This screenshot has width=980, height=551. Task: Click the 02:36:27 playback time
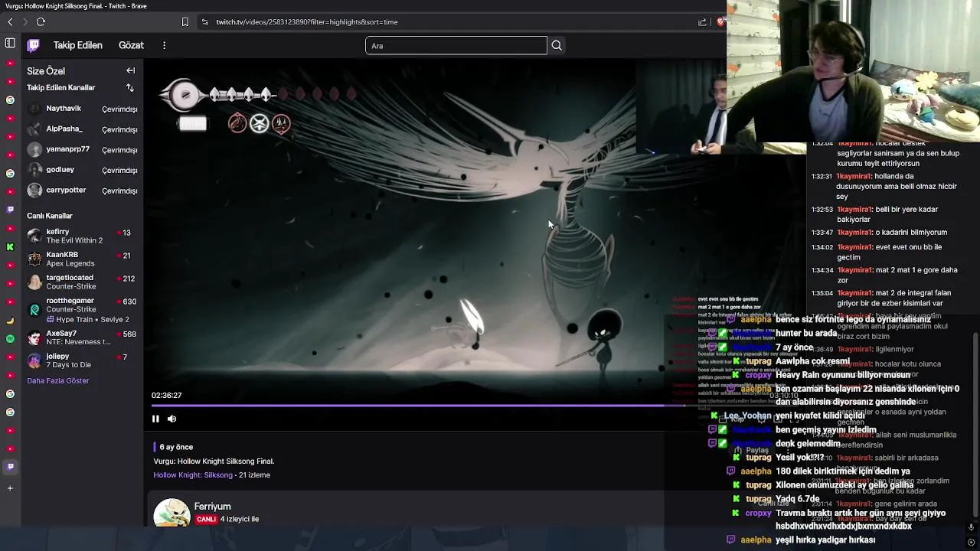click(x=166, y=396)
